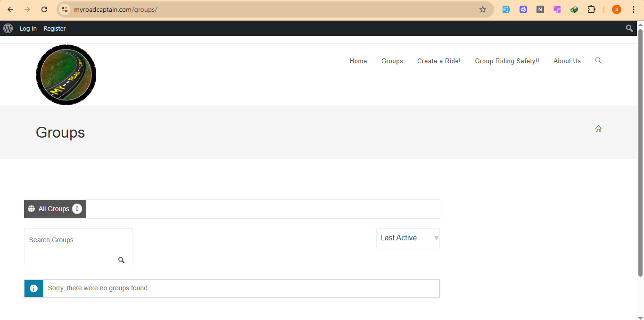This screenshot has height=320, width=644.
Task: Select the All Groups tab
Action: [x=55, y=209]
